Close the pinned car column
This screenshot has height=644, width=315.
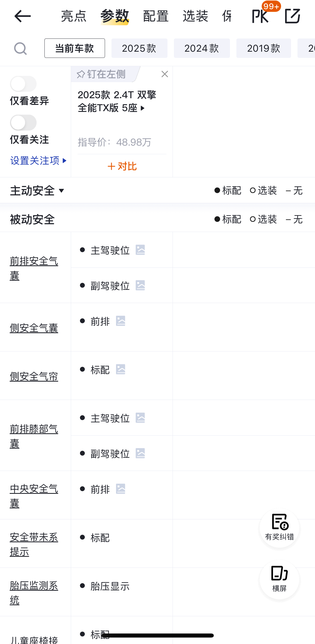coord(165,74)
